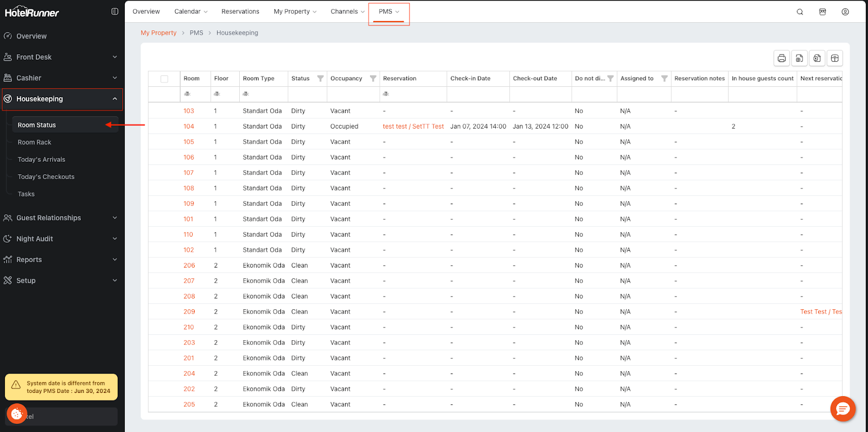Click the print icon above the table
The width and height of the screenshot is (868, 432).
pos(781,58)
